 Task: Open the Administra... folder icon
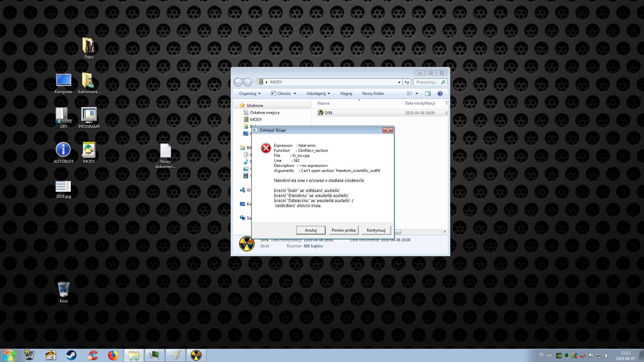point(89,83)
